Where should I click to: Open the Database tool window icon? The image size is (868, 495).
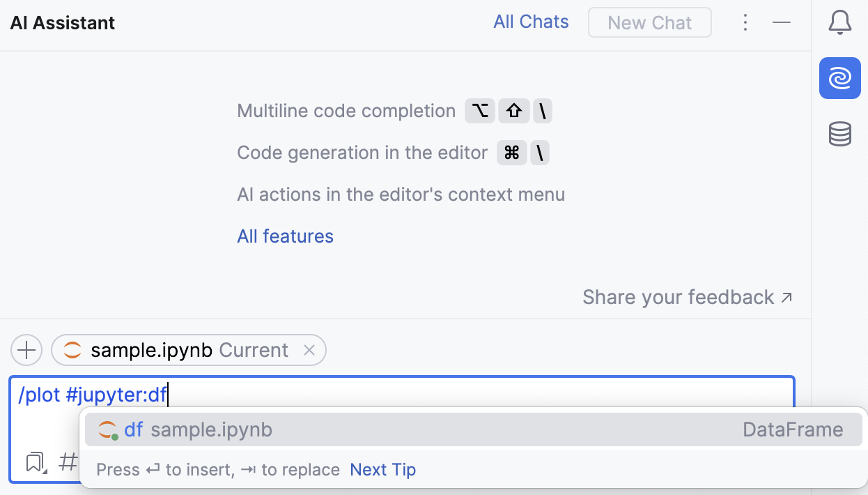pyautogui.click(x=840, y=134)
